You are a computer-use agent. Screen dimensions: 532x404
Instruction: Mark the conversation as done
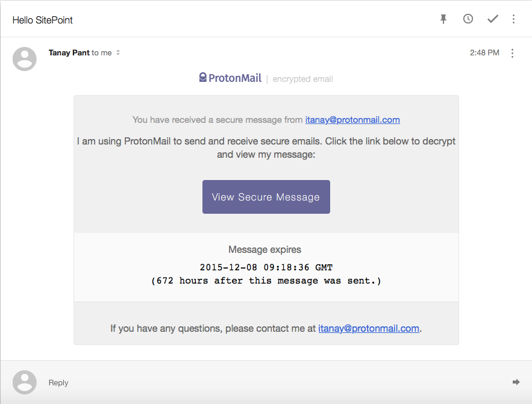tap(493, 19)
